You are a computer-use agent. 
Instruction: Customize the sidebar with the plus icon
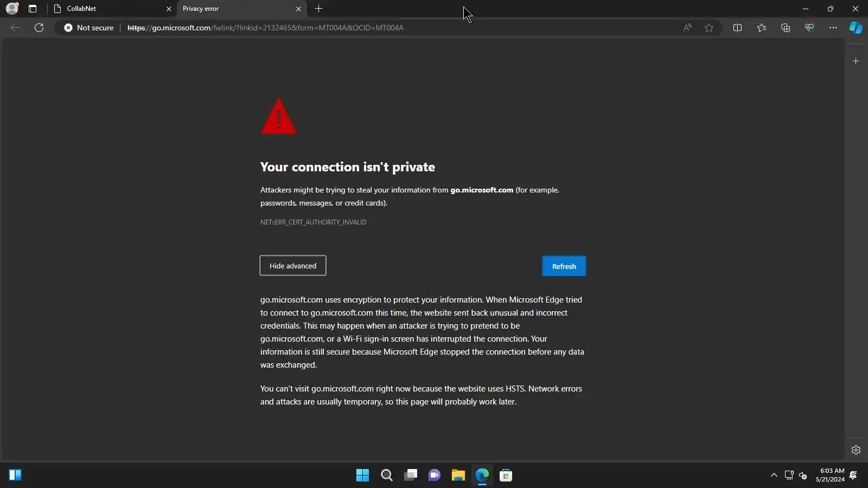click(x=856, y=61)
